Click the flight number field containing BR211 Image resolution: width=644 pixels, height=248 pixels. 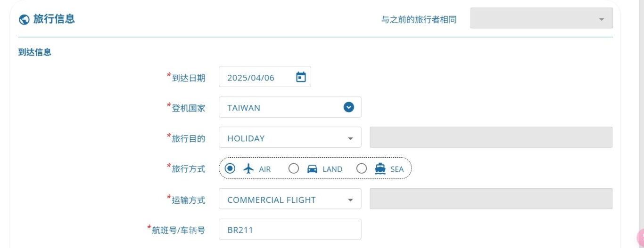(x=290, y=229)
